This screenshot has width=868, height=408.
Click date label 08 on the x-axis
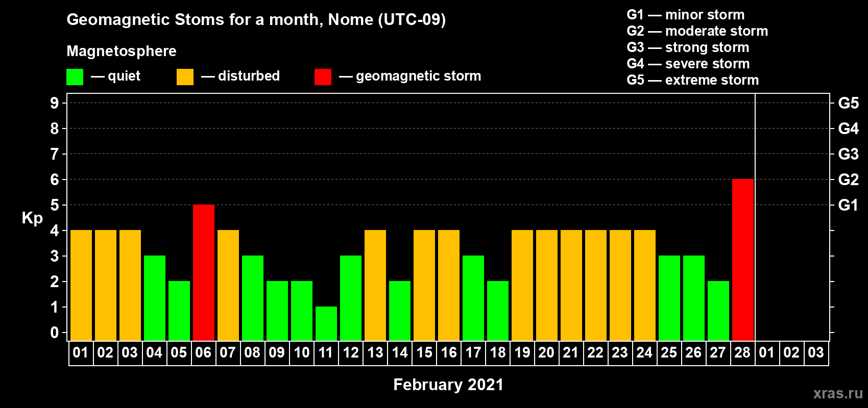[x=252, y=352]
